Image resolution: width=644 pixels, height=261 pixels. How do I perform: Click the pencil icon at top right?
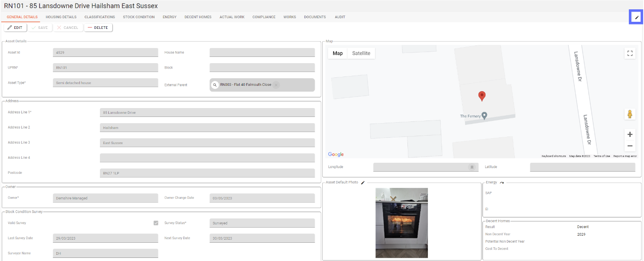[636, 17]
